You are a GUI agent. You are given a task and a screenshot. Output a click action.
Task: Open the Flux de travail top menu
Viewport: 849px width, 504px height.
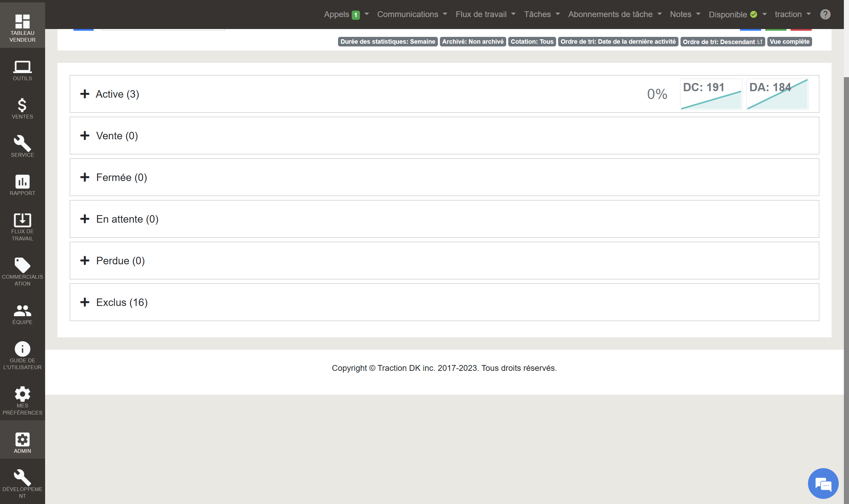(485, 14)
